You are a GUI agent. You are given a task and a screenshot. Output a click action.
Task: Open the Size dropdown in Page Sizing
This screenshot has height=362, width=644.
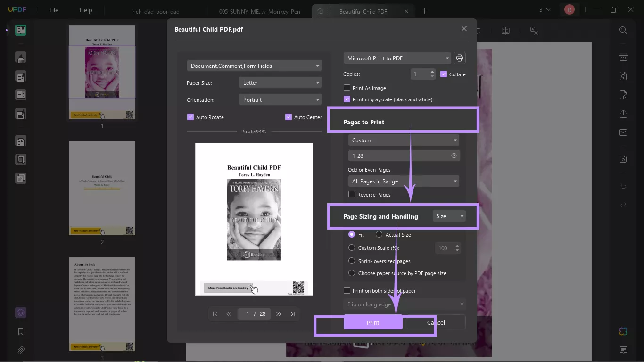point(449,216)
